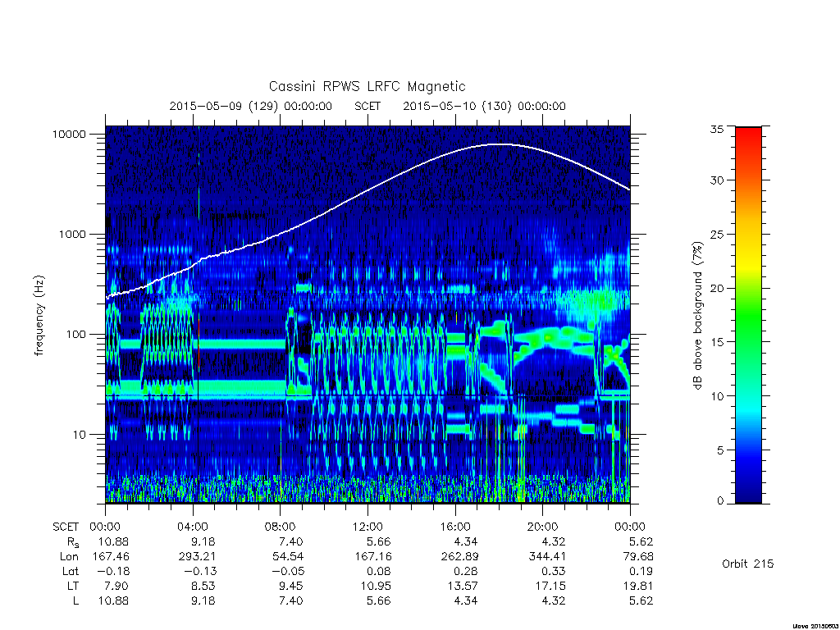Screen dimensions: 840x630
Task: Click the Lon value 79.68
Action: (x=637, y=557)
